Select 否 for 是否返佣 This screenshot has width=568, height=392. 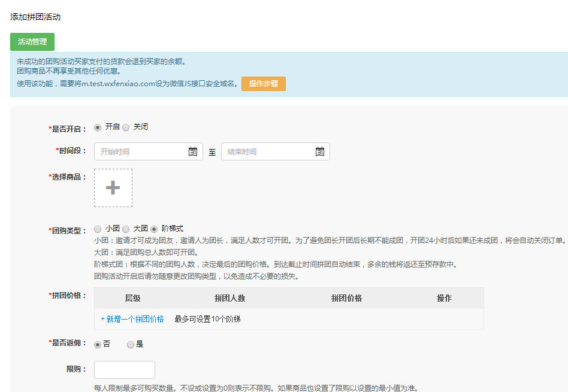pos(98,345)
